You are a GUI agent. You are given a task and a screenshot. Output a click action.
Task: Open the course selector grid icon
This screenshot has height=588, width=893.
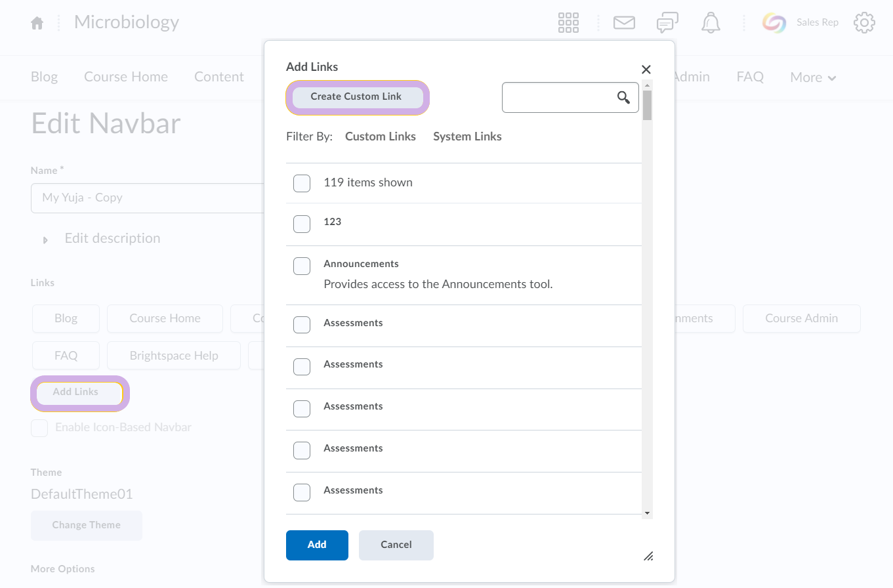click(568, 22)
